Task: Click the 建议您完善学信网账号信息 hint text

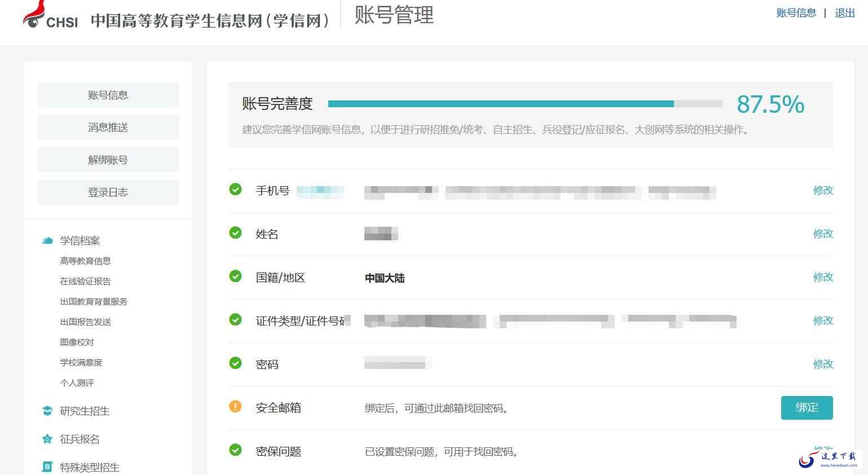Action: click(496, 130)
